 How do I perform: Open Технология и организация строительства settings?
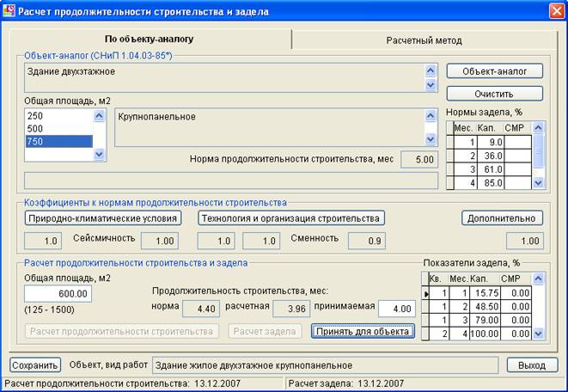(x=290, y=217)
